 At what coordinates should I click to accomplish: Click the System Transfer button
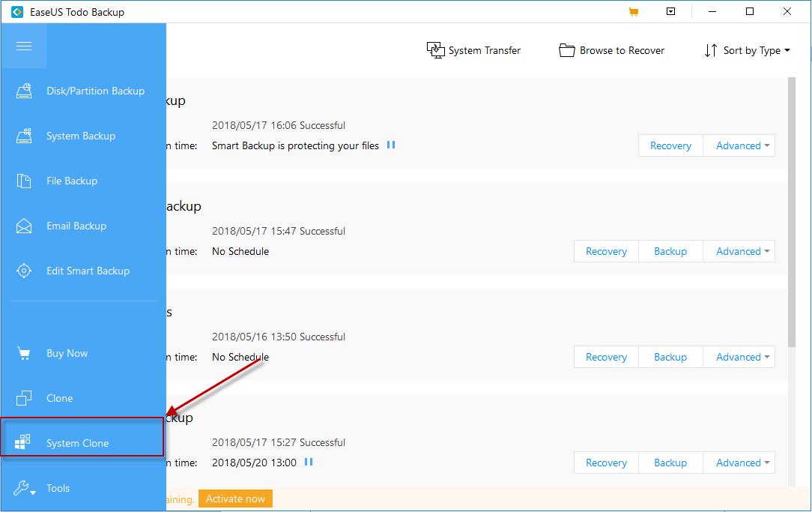[x=474, y=50]
